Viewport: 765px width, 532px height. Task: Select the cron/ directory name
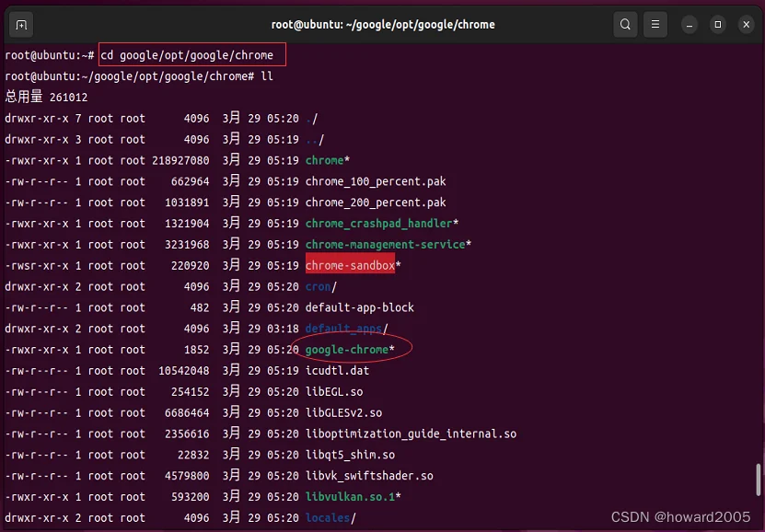coord(321,286)
